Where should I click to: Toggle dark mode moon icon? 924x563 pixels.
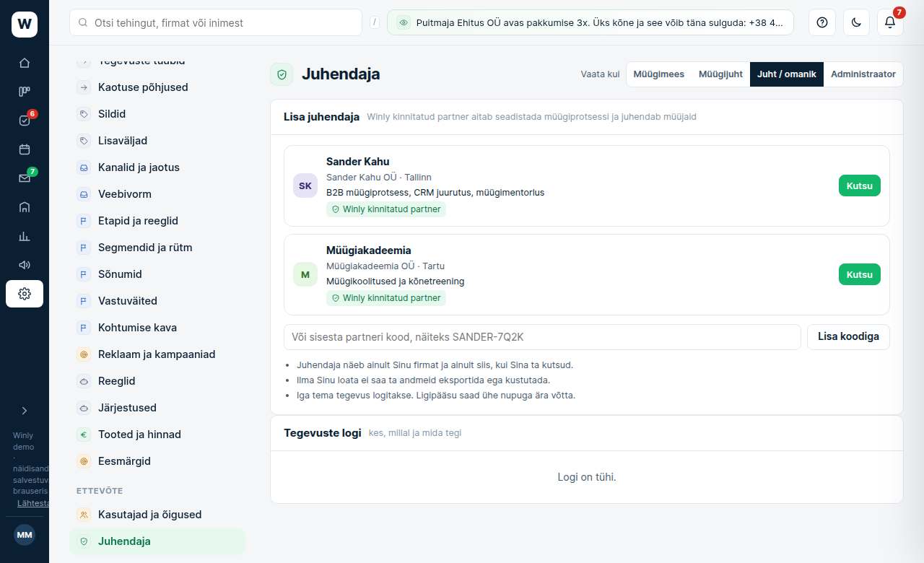pyautogui.click(x=856, y=22)
